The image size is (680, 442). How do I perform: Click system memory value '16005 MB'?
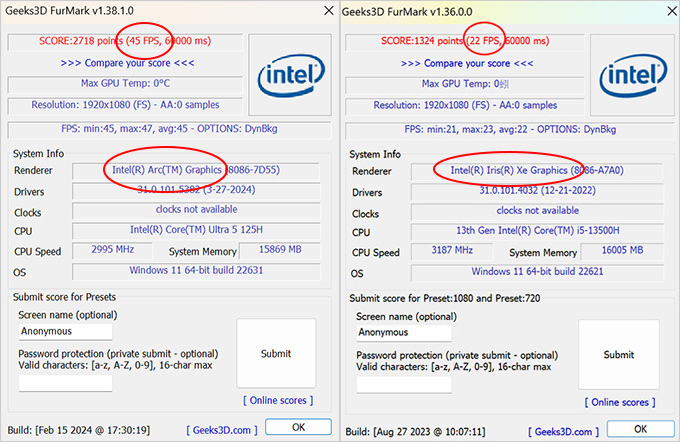pyautogui.click(x=622, y=250)
